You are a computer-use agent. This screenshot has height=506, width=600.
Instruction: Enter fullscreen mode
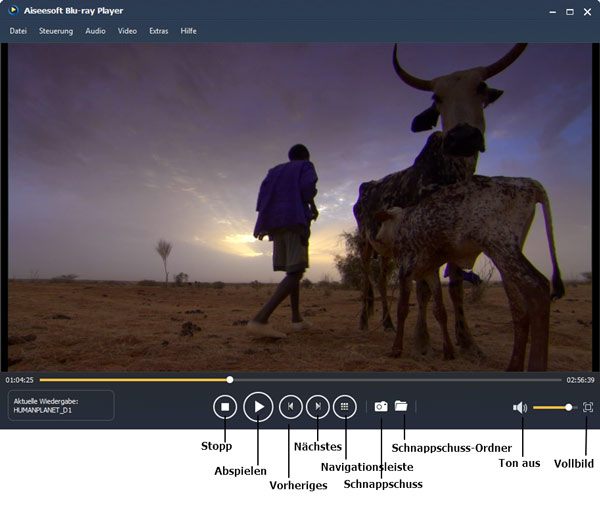588,407
